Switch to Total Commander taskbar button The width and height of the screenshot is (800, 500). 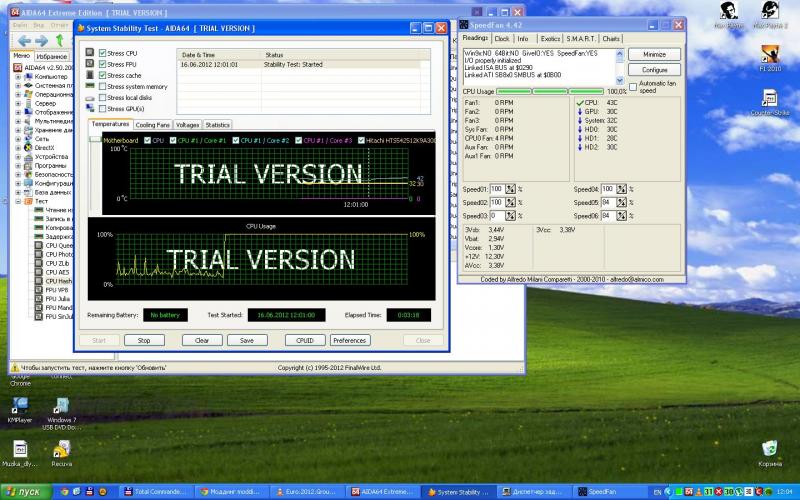(x=154, y=492)
